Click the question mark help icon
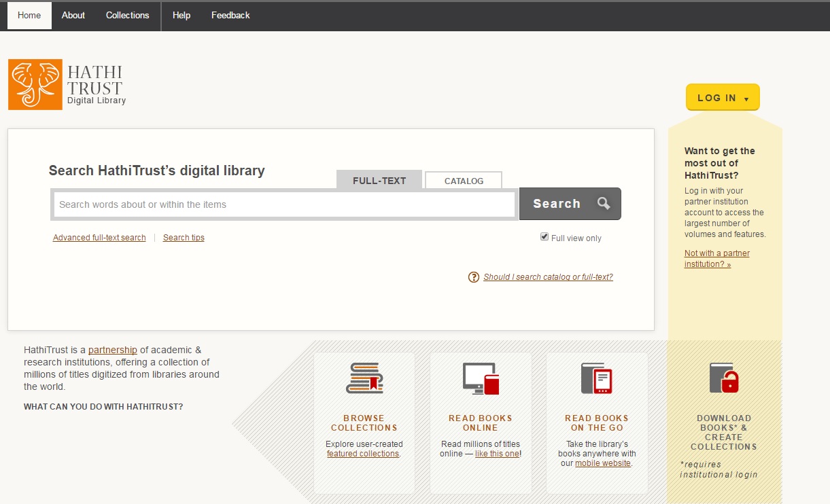The width and height of the screenshot is (830, 504). point(474,277)
